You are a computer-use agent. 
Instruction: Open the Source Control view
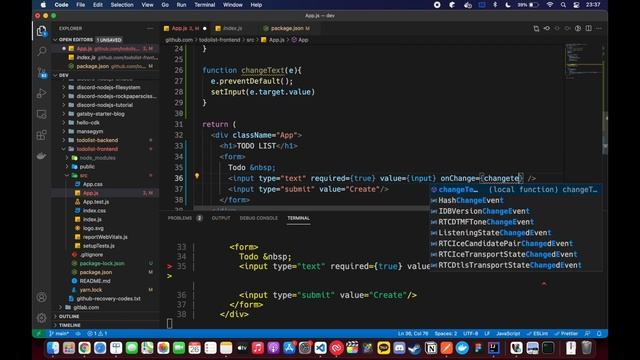[x=41, y=73]
